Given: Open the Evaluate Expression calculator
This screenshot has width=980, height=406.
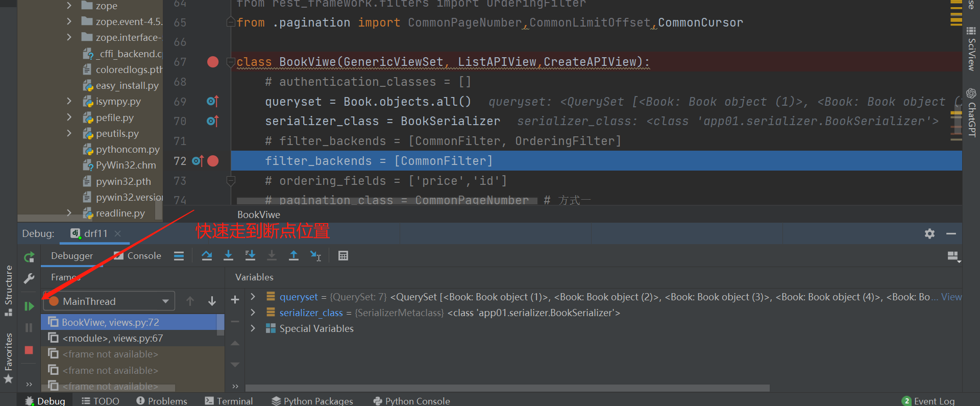Looking at the screenshot, I should click(343, 256).
